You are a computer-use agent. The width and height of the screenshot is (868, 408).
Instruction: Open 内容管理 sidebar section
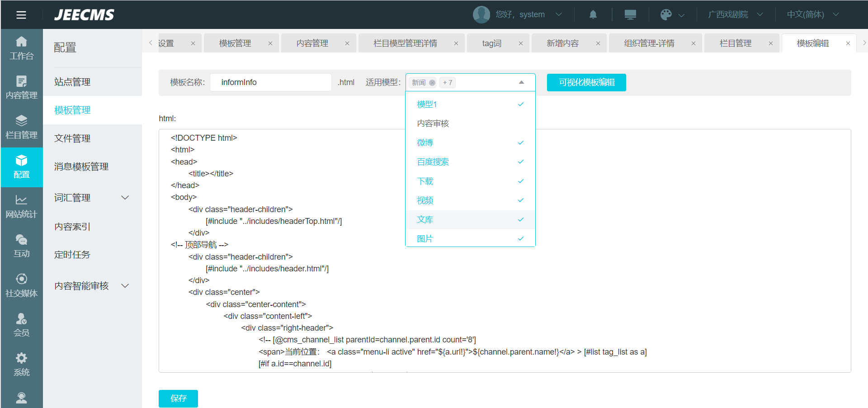[22, 88]
